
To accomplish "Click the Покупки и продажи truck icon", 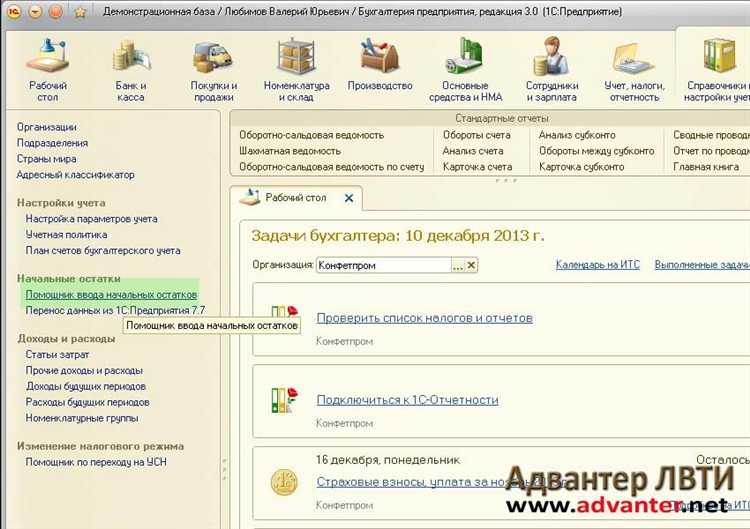I will point(213,60).
